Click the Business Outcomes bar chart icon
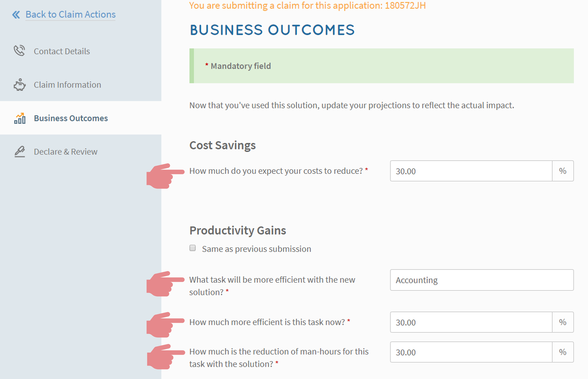 click(20, 118)
